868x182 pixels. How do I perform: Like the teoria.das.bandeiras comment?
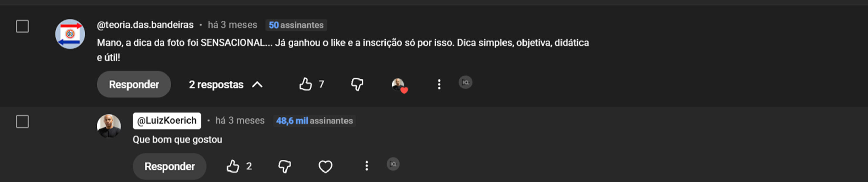coord(305,84)
